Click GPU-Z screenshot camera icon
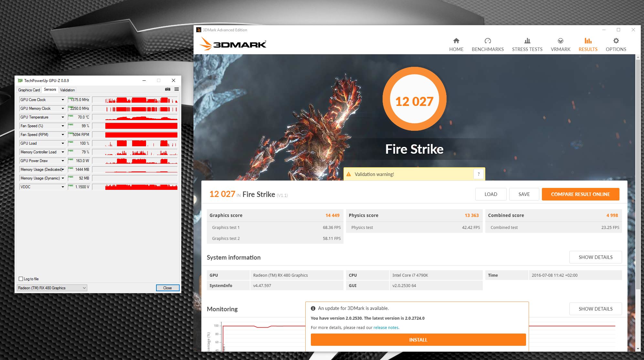The image size is (644, 360). pyautogui.click(x=167, y=89)
